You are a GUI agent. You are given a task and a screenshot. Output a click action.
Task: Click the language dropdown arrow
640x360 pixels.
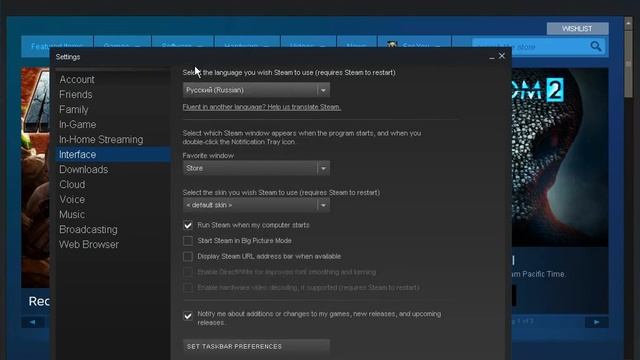pos(323,90)
